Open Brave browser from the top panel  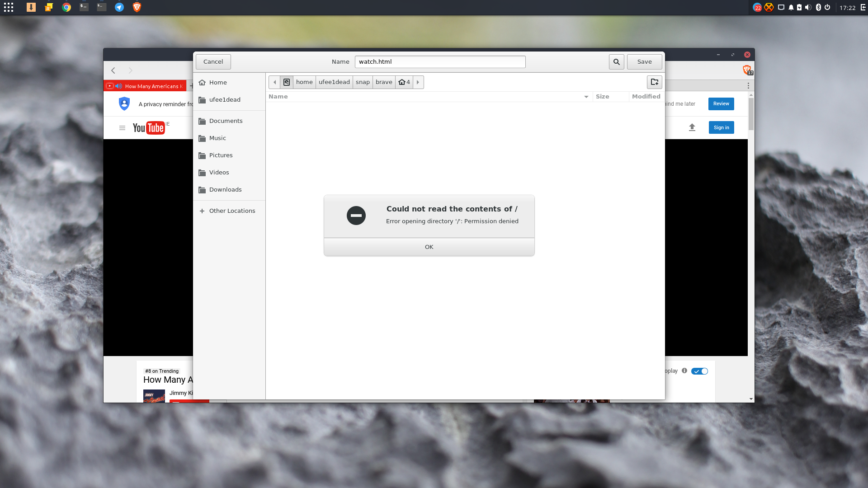[137, 7]
